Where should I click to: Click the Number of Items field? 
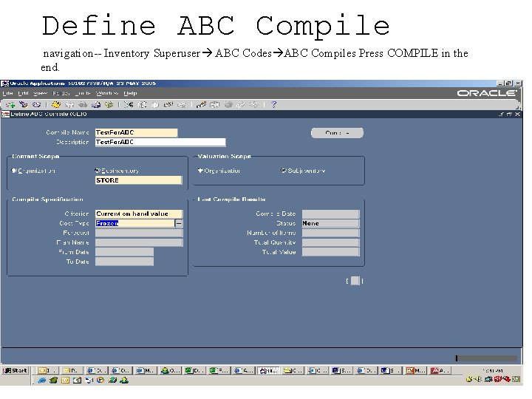[330, 233]
